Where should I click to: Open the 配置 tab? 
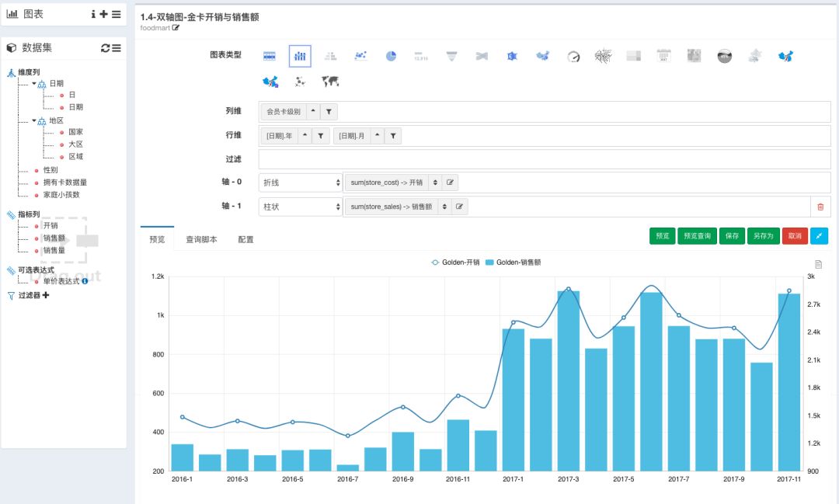tap(246, 239)
